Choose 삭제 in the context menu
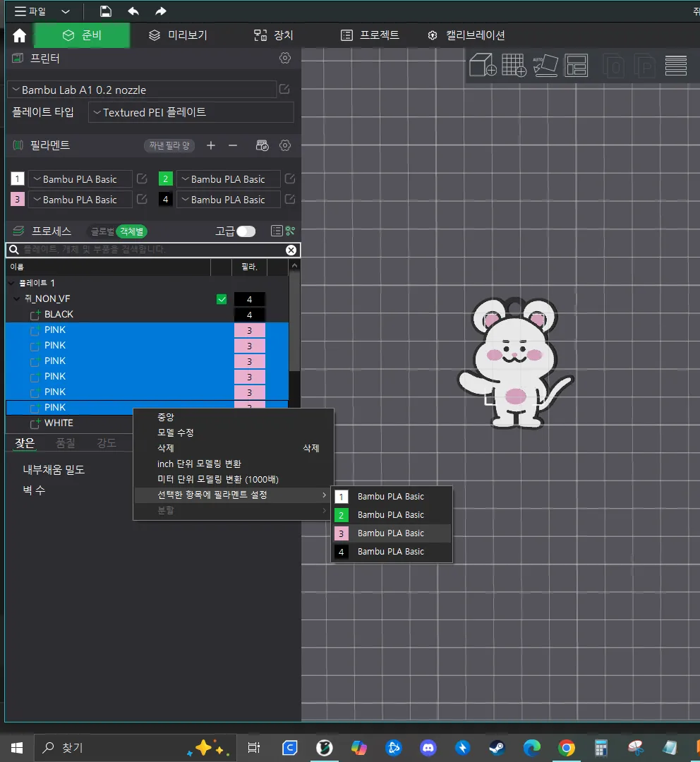Viewport: 700px width, 762px height. click(234, 448)
